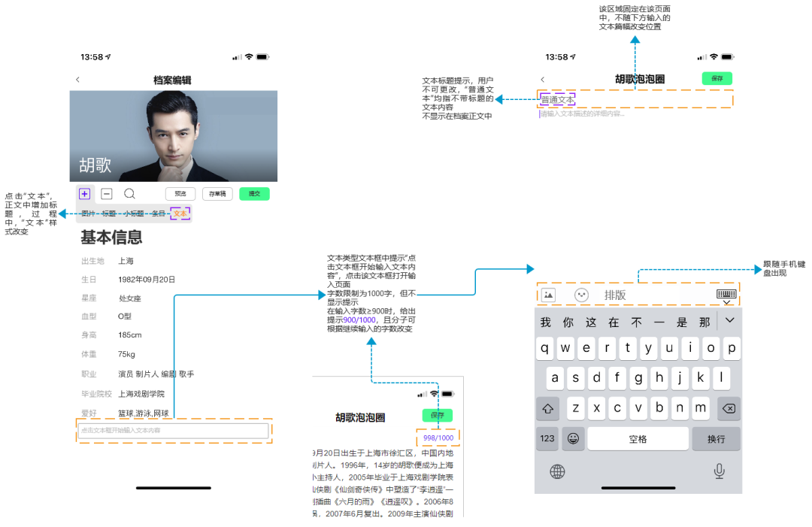
Task: Switch to numeric keyboard with 123 key
Action: coord(547,438)
